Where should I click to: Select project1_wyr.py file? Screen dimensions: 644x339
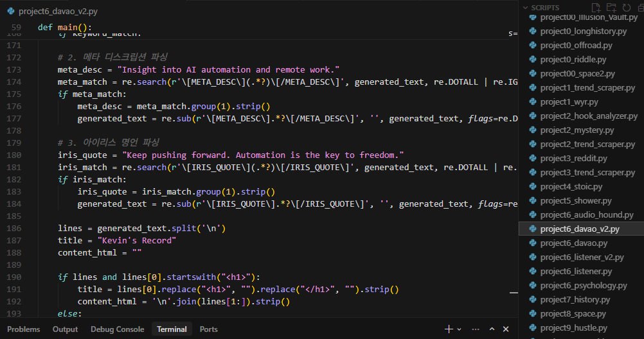point(569,102)
